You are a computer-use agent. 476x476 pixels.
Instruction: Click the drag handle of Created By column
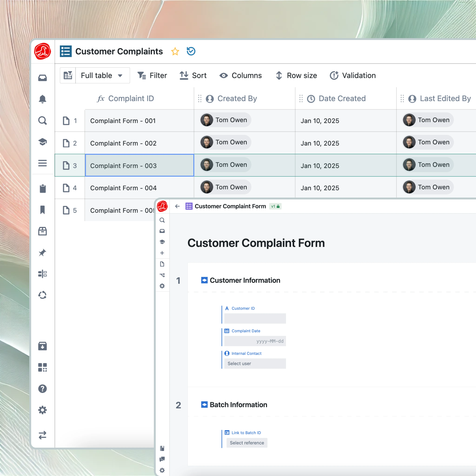point(200,99)
